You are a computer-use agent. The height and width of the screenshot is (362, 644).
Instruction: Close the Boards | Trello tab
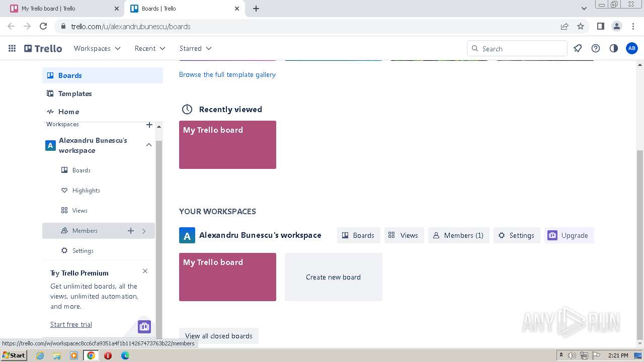[x=237, y=9]
